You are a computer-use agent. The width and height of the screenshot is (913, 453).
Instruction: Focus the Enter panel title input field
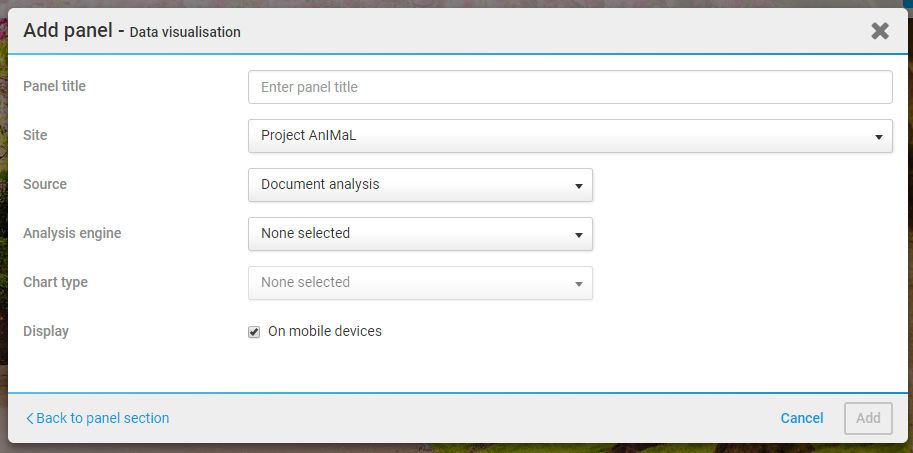coord(570,87)
